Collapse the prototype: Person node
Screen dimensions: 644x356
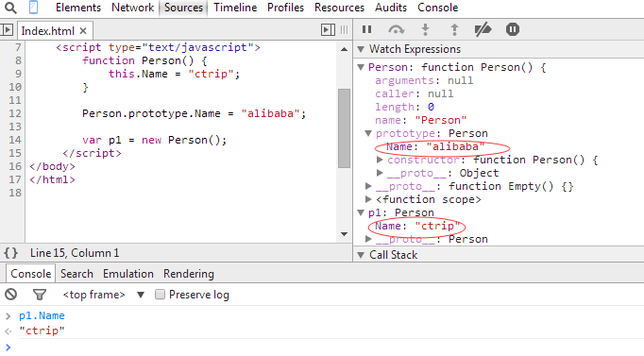pyautogui.click(x=368, y=133)
